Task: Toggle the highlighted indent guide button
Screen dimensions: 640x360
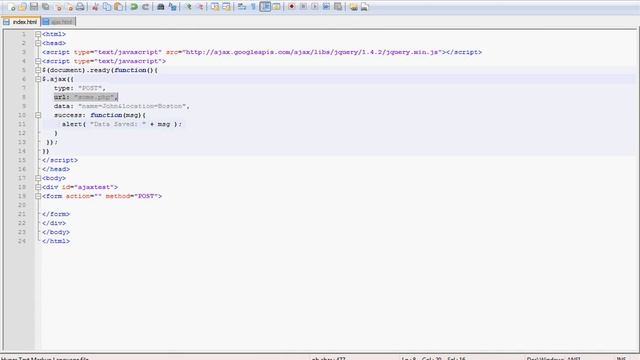Action: tap(265, 7)
